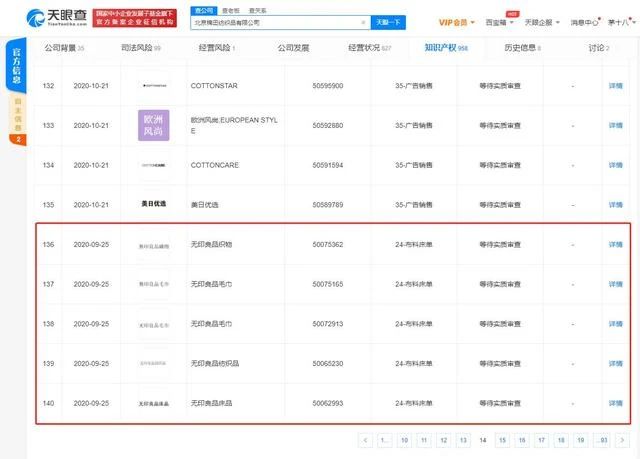The width and height of the screenshot is (640, 459).
Task: Open the user account menu at top right
Action: (x=621, y=22)
